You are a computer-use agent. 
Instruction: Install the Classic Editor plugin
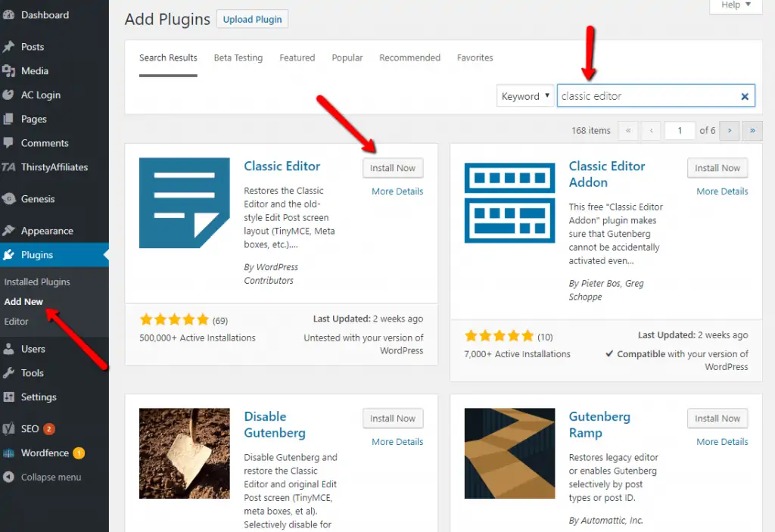tap(393, 168)
